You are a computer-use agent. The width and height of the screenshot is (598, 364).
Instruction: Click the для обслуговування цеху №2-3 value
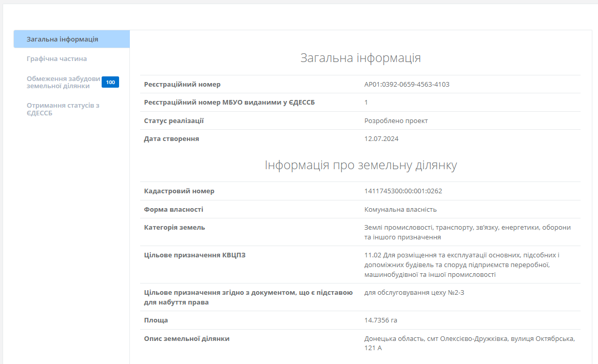(x=414, y=293)
